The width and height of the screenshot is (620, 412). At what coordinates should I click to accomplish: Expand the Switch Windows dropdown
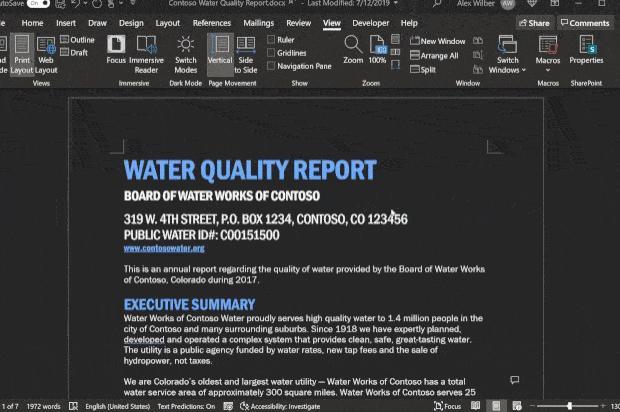(x=507, y=54)
